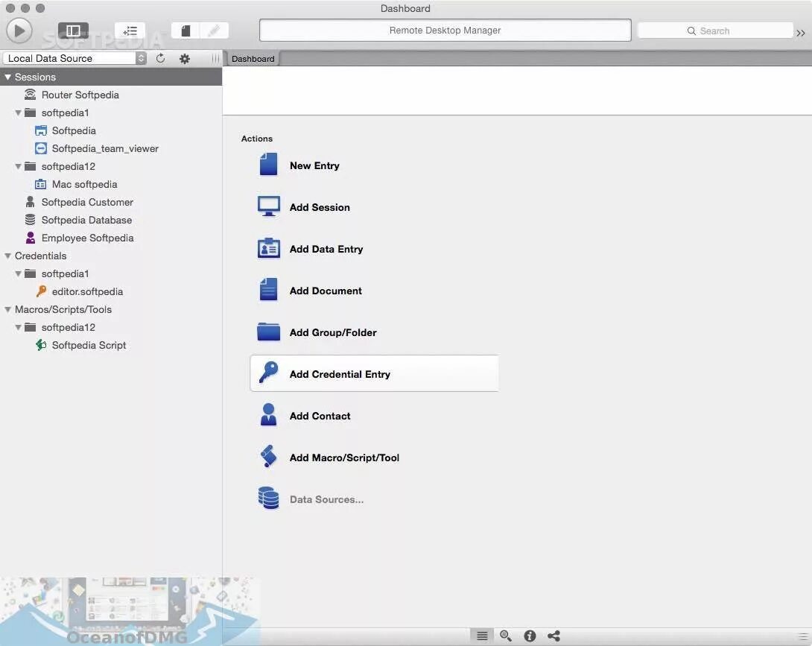
Task: Click the Employee Softpedia contact icon
Action: click(x=30, y=238)
